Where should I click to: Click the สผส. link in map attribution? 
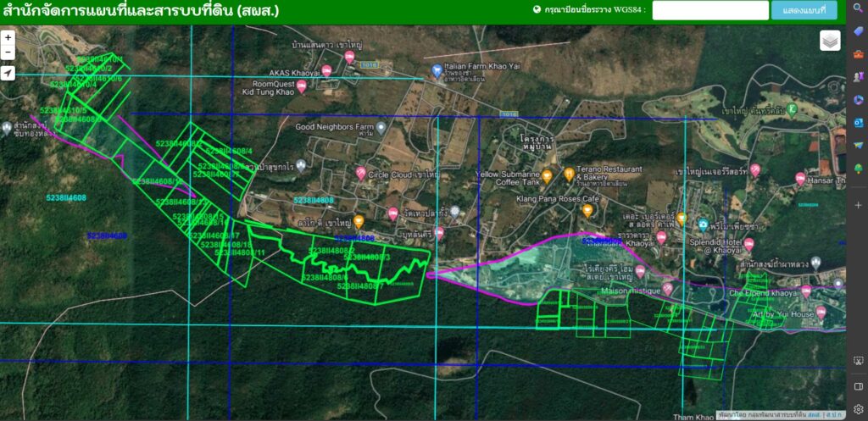point(813,415)
